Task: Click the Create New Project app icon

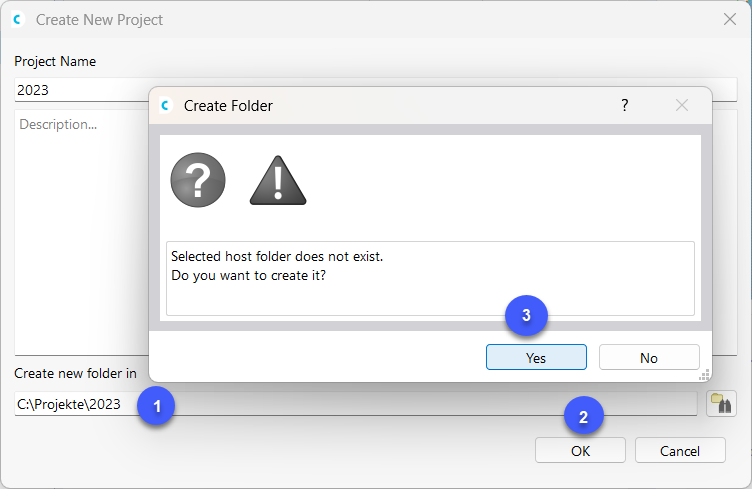Action: [18, 19]
